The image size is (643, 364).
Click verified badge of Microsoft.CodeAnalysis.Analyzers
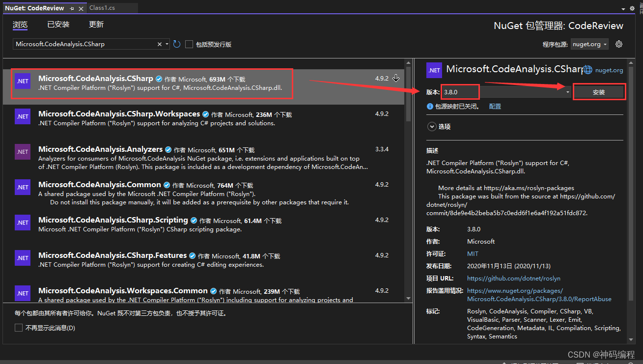pyautogui.click(x=168, y=149)
